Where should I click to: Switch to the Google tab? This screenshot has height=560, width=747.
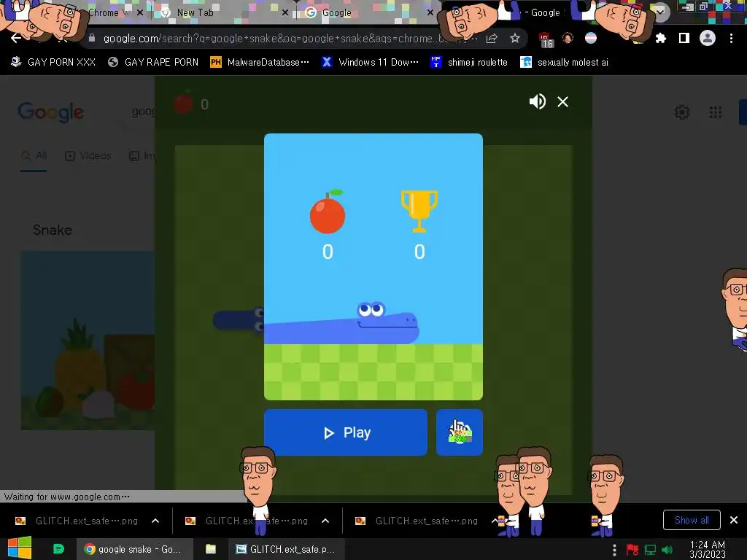pyautogui.click(x=367, y=13)
